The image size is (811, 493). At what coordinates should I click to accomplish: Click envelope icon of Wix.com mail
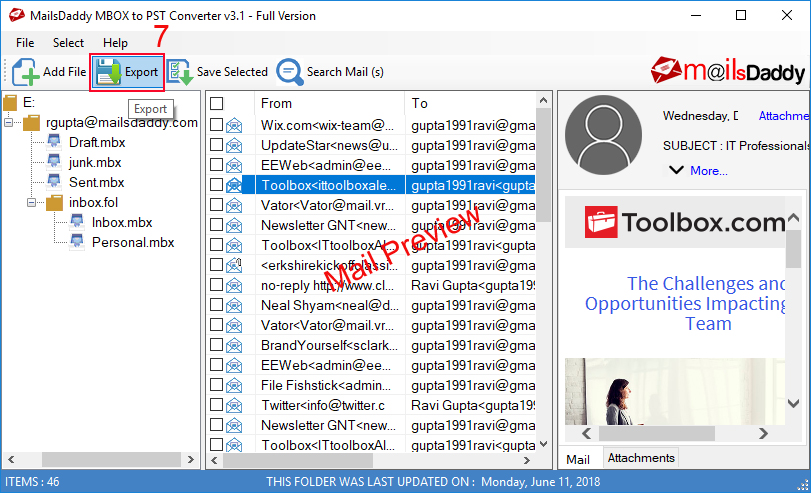pos(234,125)
